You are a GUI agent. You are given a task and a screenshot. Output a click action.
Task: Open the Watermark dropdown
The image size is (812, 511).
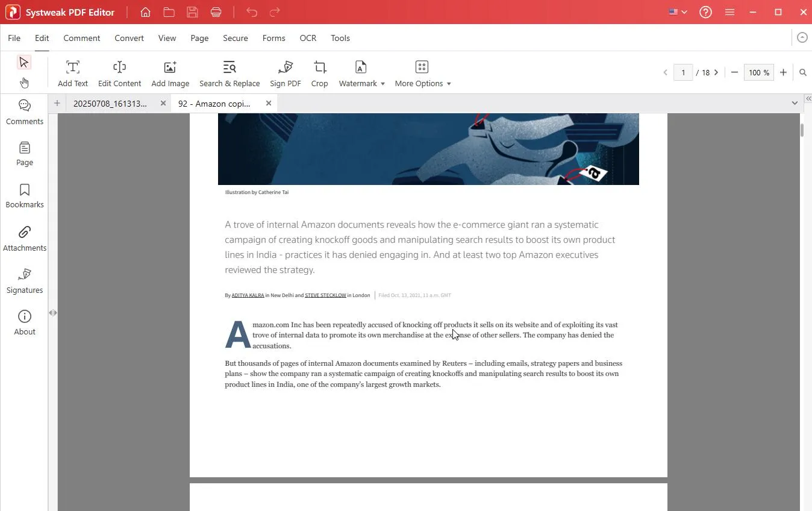click(x=361, y=72)
